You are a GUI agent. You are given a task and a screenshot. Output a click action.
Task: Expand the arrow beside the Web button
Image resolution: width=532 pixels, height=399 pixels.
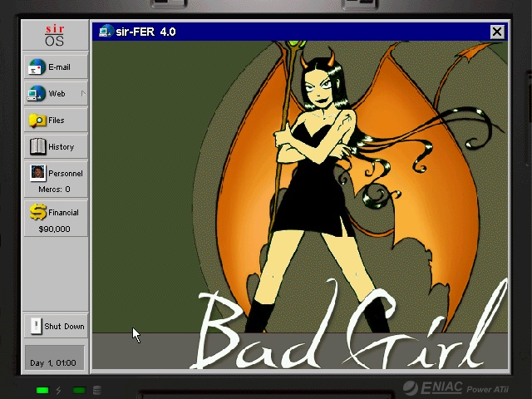pos(82,94)
